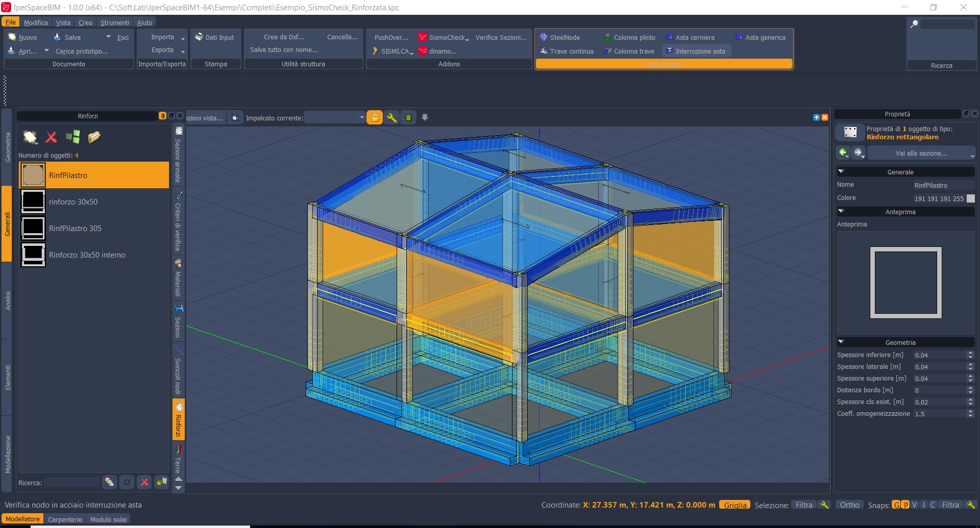Screen dimensions: 980x528
Task: Open Dati Input print option
Action: click(215, 37)
